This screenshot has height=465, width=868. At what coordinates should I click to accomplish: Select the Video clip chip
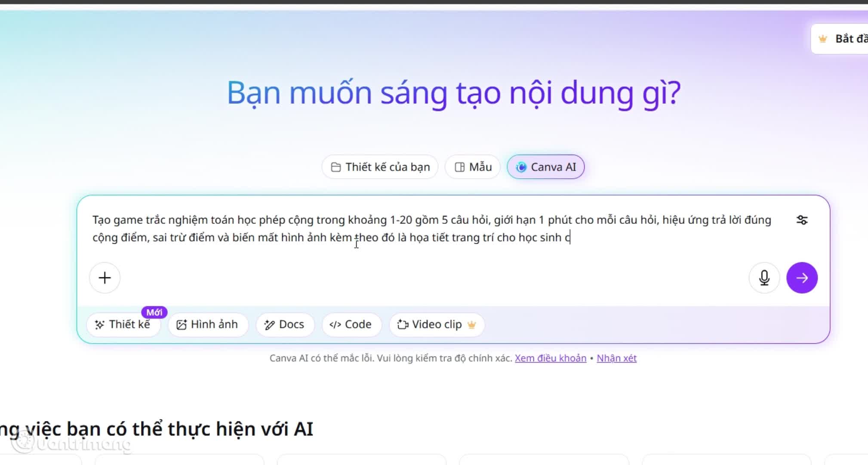(437, 324)
